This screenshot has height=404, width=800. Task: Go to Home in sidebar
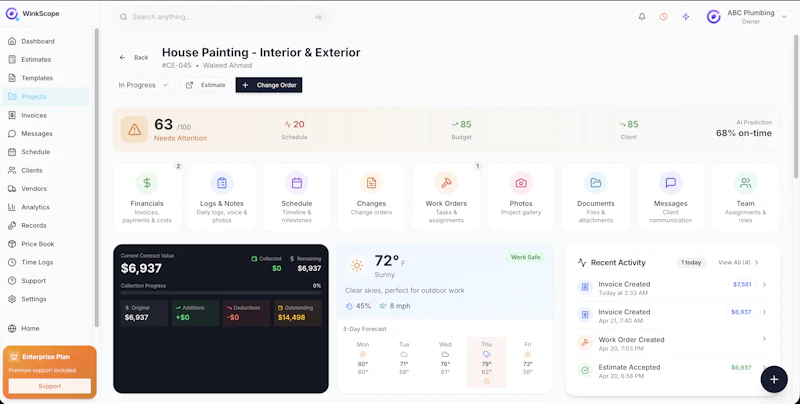(x=46, y=329)
